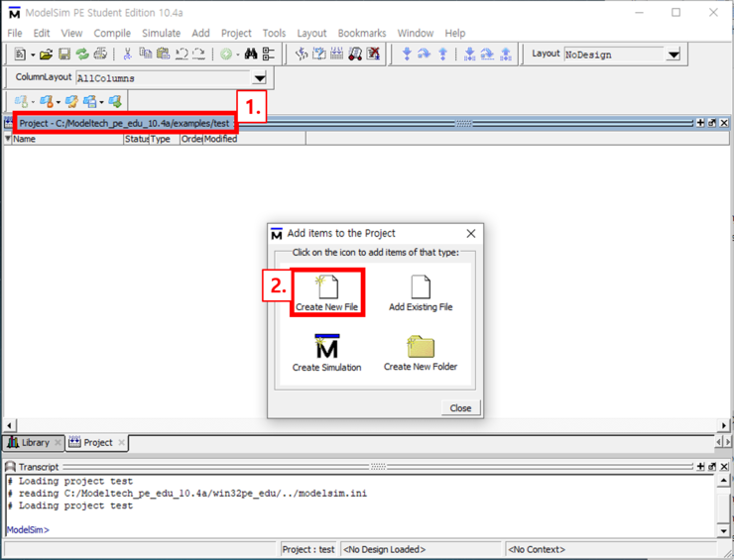
Task: Click the ModelSim> transcript prompt
Action: pos(28,529)
